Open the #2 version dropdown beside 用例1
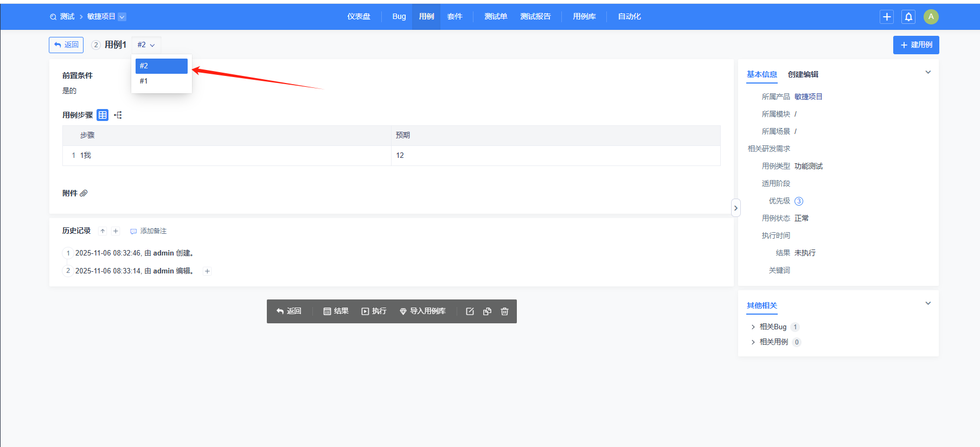980x447 pixels. point(146,45)
